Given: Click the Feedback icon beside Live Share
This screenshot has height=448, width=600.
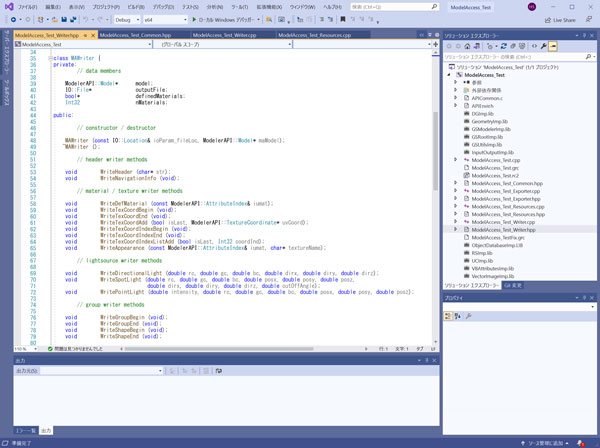Looking at the screenshot, I should point(588,19).
